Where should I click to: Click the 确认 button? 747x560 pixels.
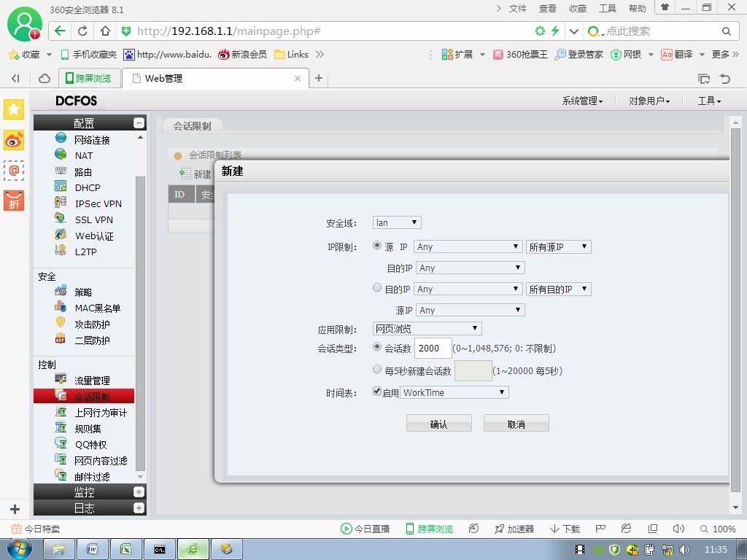(438, 424)
